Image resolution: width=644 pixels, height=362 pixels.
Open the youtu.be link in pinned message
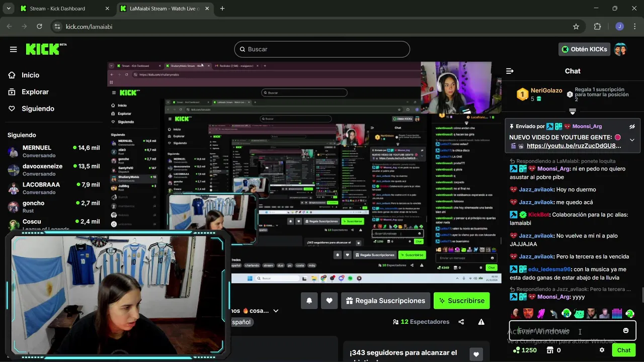574,146
